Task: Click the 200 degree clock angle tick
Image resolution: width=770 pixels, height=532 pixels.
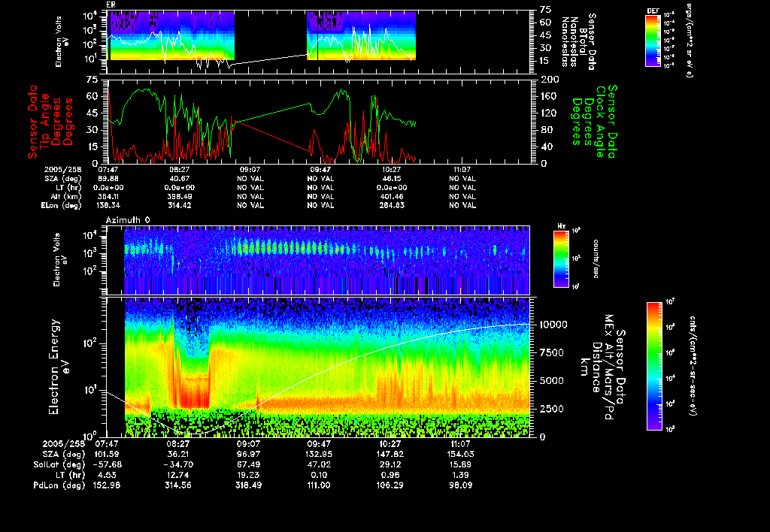Action: 550,79
